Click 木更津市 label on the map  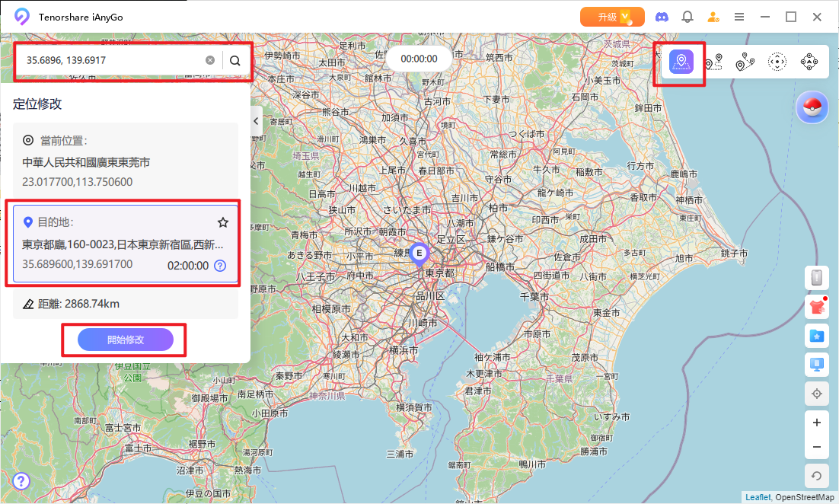pos(483,374)
